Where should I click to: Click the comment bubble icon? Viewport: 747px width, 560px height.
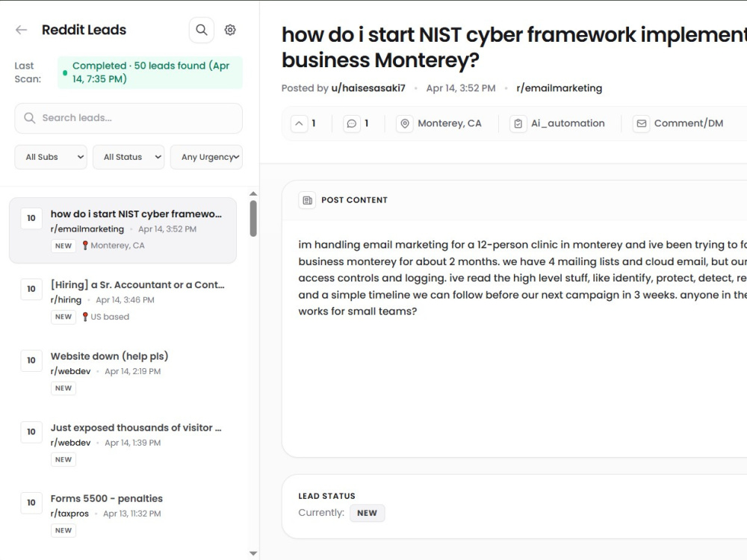pyautogui.click(x=352, y=123)
